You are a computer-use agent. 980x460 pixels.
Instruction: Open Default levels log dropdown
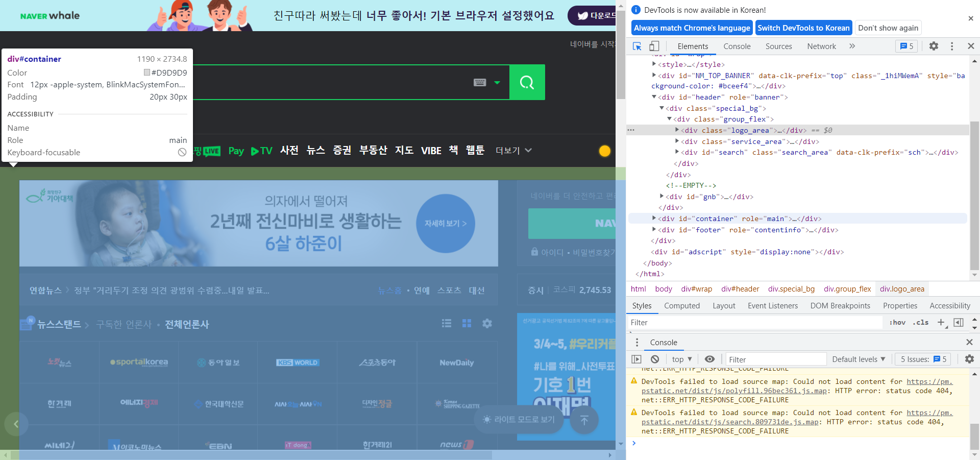click(859, 359)
